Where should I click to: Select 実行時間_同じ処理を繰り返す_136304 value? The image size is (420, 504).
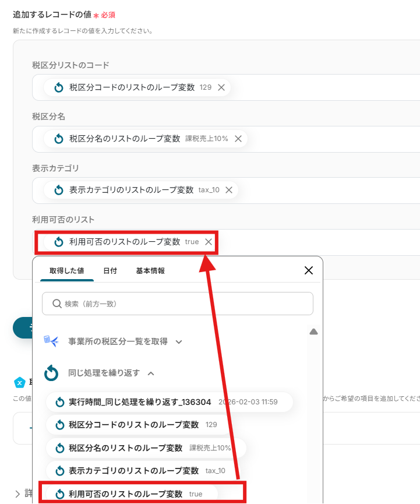170,402
